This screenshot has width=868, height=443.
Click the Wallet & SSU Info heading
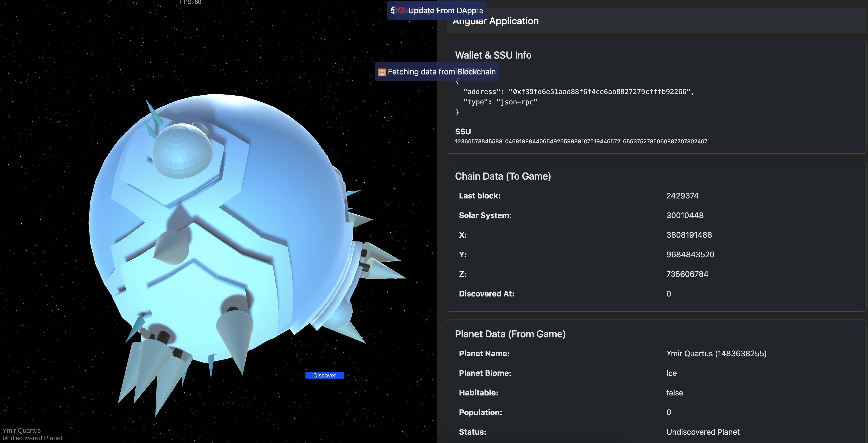tap(493, 55)
